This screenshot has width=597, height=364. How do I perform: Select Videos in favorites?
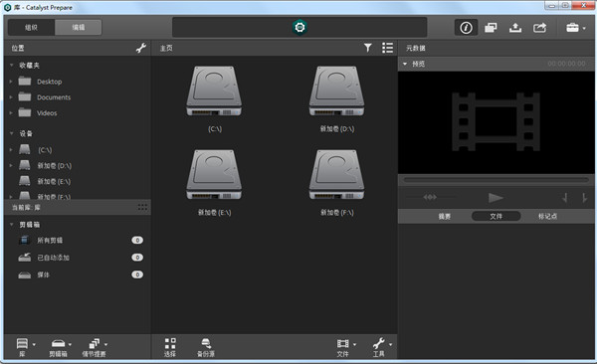pos(47,113)
